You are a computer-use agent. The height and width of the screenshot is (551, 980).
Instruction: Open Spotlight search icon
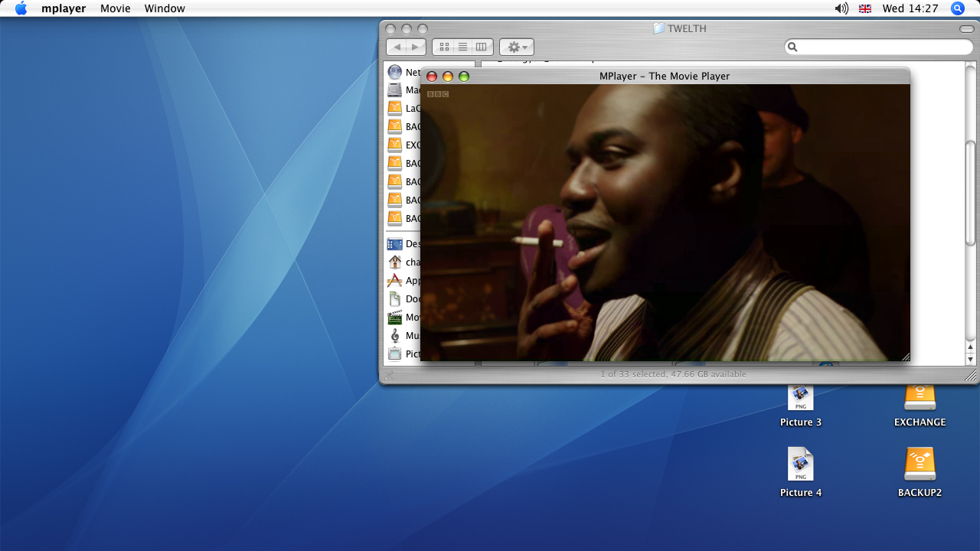click(958, 8)
